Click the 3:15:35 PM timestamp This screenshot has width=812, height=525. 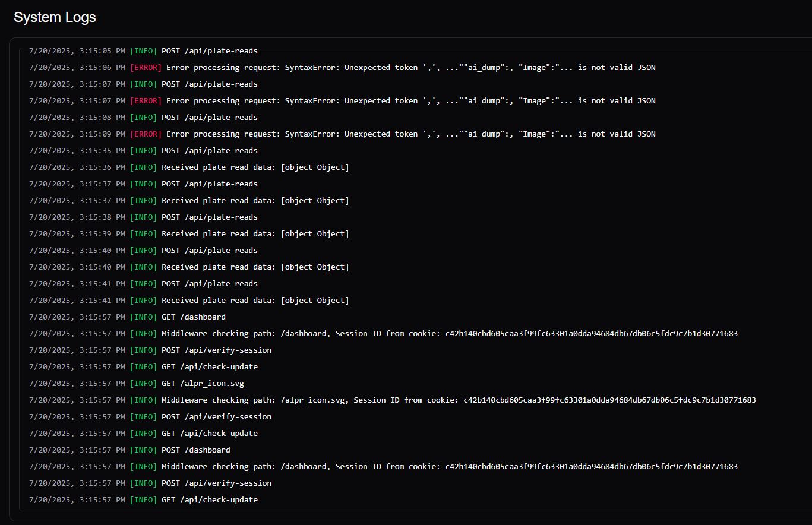click(x=77, y=151)
